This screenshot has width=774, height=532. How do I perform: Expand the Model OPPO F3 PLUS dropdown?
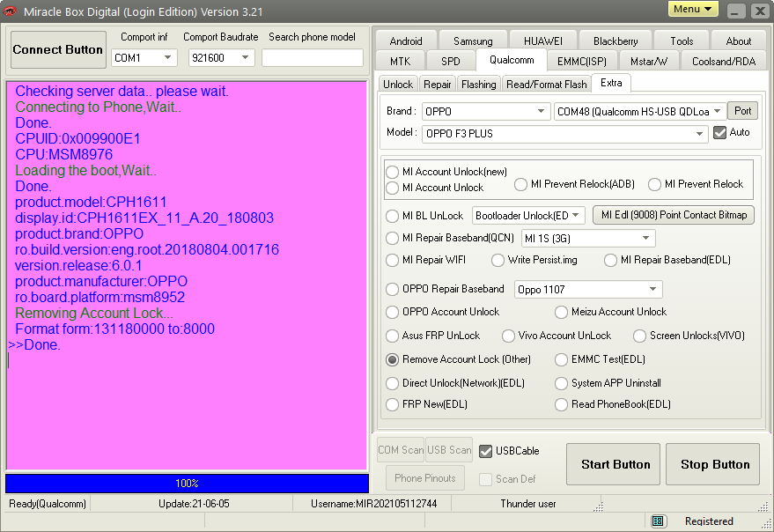coord(565,134)
